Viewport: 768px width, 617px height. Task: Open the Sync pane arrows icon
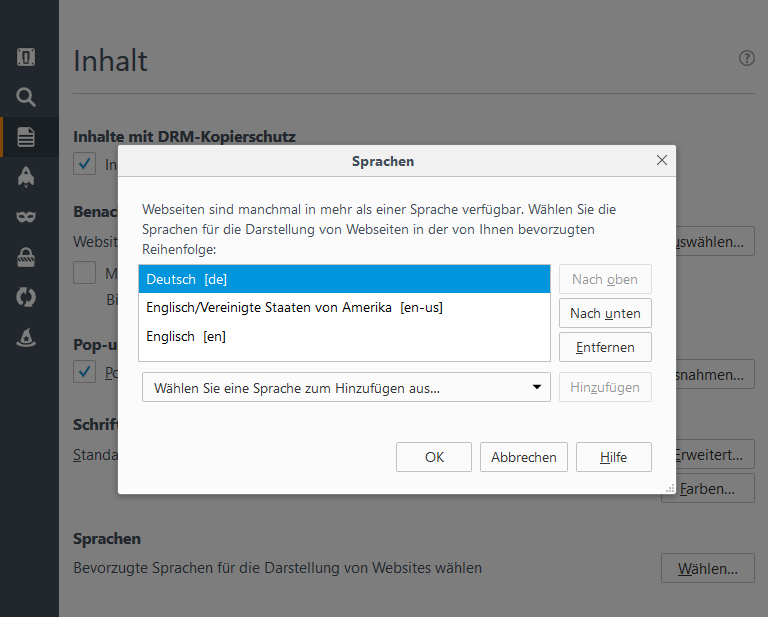point(26,297)
